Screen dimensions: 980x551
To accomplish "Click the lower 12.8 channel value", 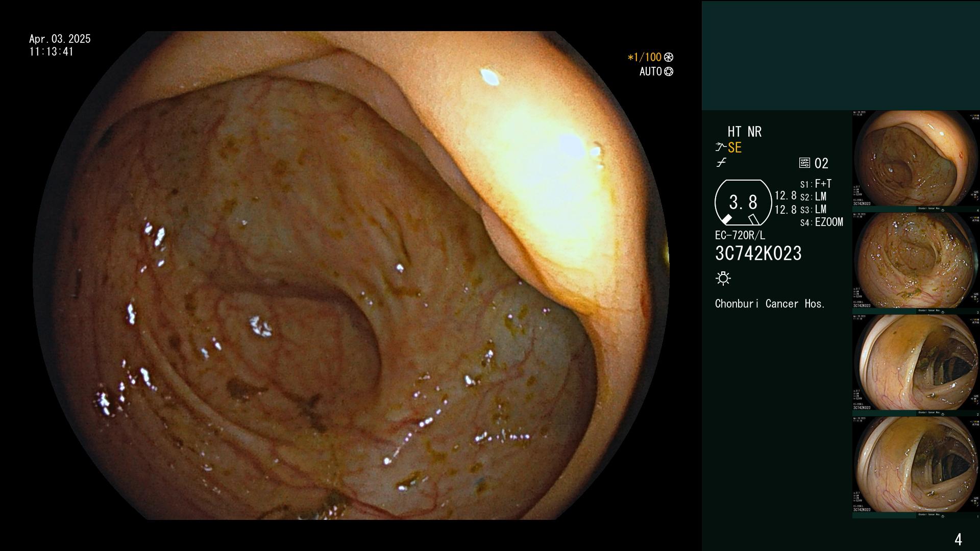I will pos(786,210).
